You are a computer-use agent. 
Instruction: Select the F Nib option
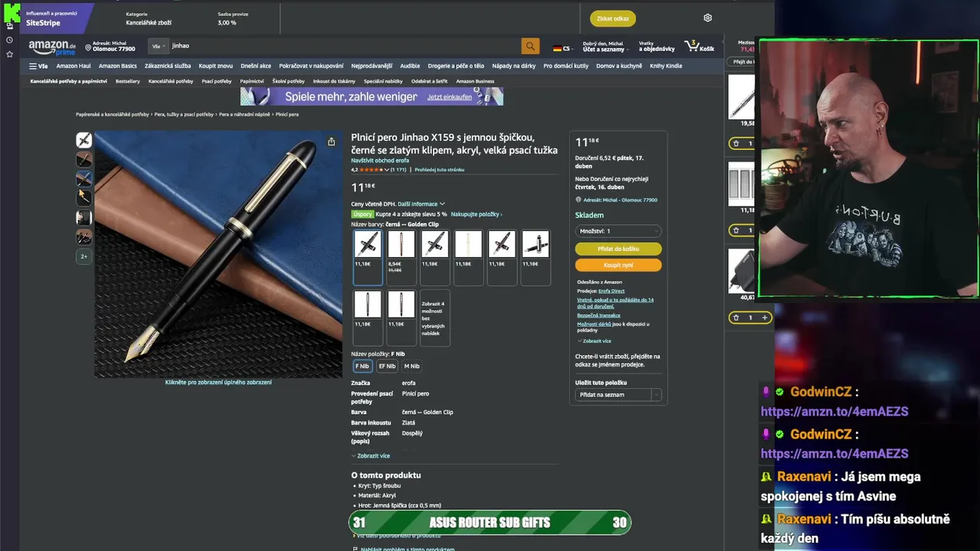[362, 366]
